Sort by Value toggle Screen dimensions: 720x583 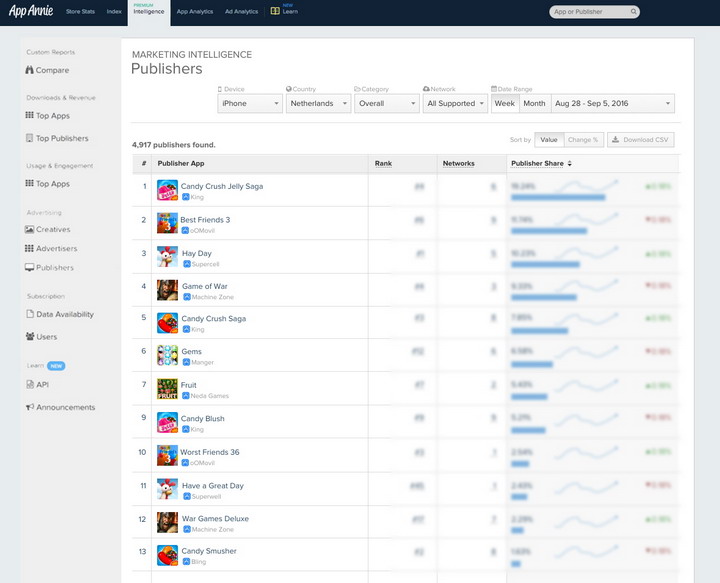point(549,140)
